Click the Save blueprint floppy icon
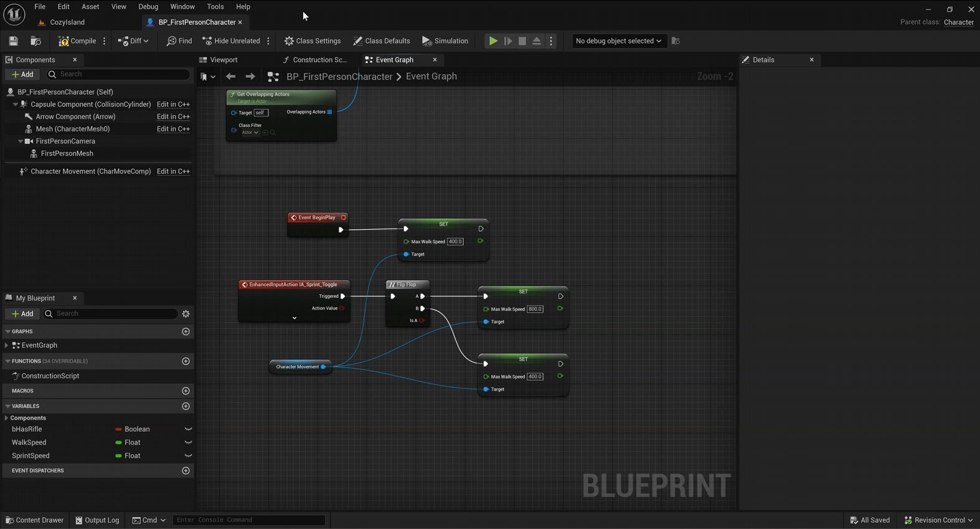 click(13, 41)
